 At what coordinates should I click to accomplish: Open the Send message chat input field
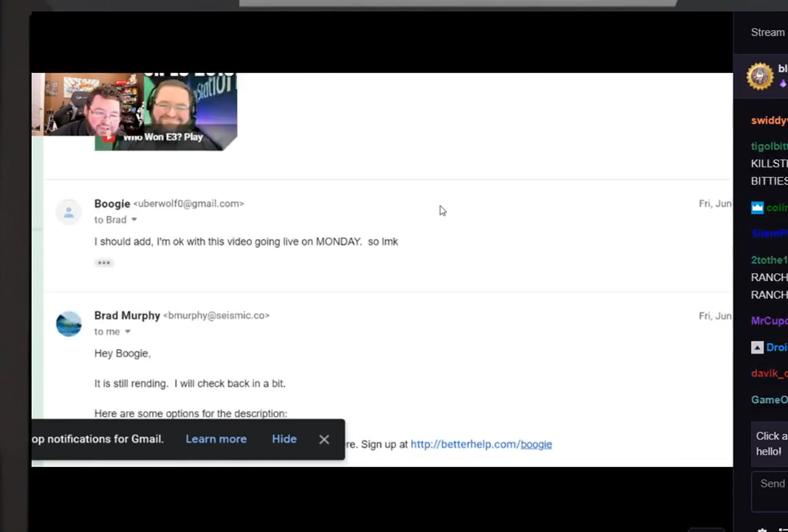770,492
